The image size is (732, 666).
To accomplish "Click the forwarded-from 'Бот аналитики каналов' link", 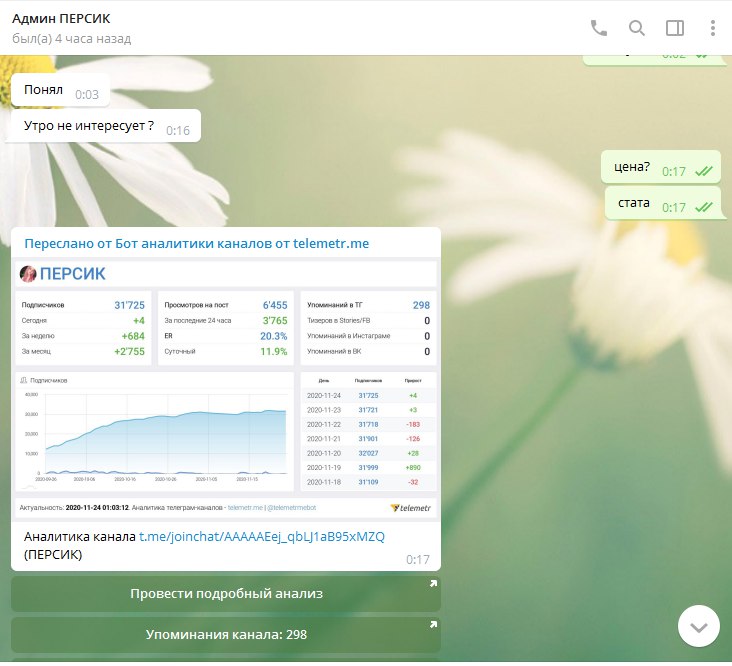I will [197, 244].
